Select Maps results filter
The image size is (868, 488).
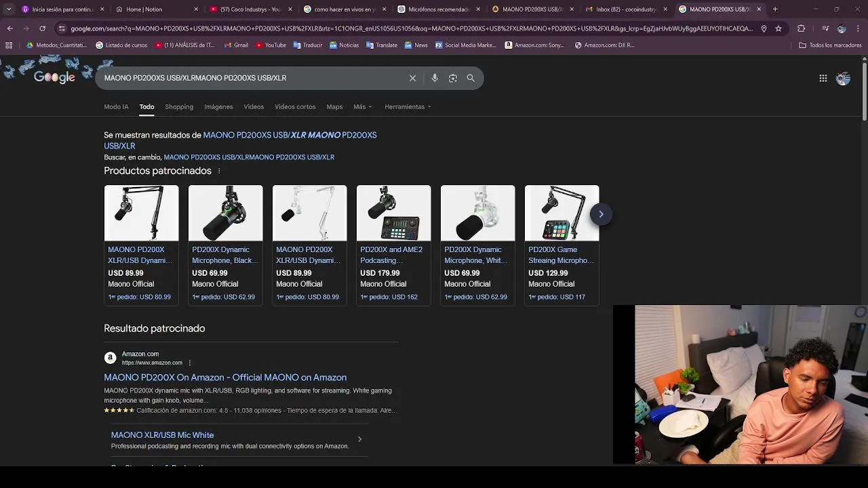pyautogui.click(x=334, y=107)
